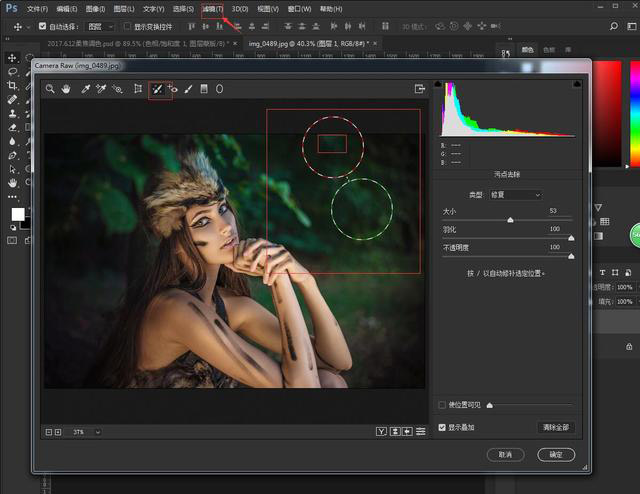The image size is (640, 494).
Task: Select the Adjustment Brush tool
Action: pos(188,89)
